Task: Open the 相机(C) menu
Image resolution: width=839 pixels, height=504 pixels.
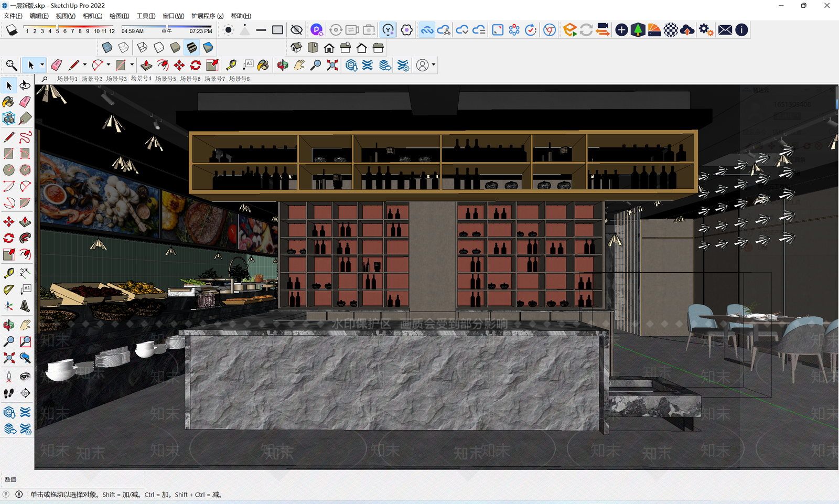Action: [93, 16]
